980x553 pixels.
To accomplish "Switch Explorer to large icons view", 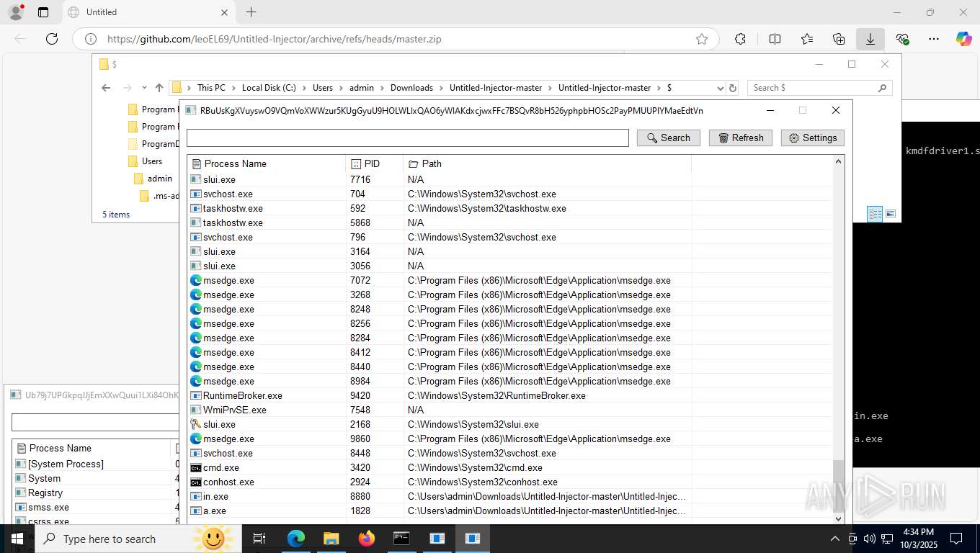I will click(x=891, y=214).
